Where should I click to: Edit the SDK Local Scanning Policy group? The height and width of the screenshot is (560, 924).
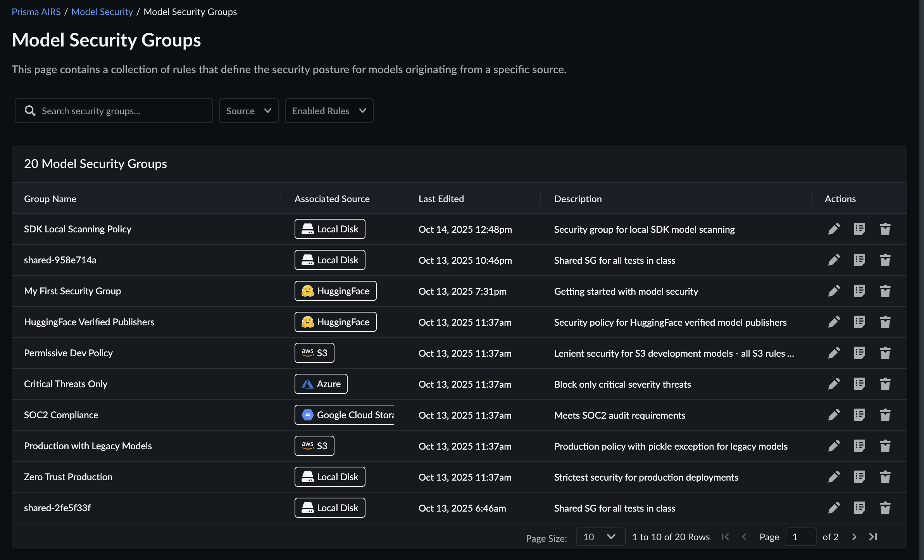834,229
